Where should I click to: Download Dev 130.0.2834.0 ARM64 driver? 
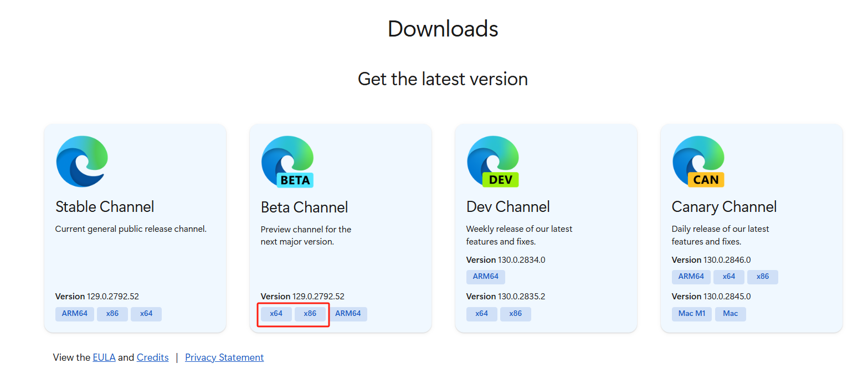pos(486,277)
